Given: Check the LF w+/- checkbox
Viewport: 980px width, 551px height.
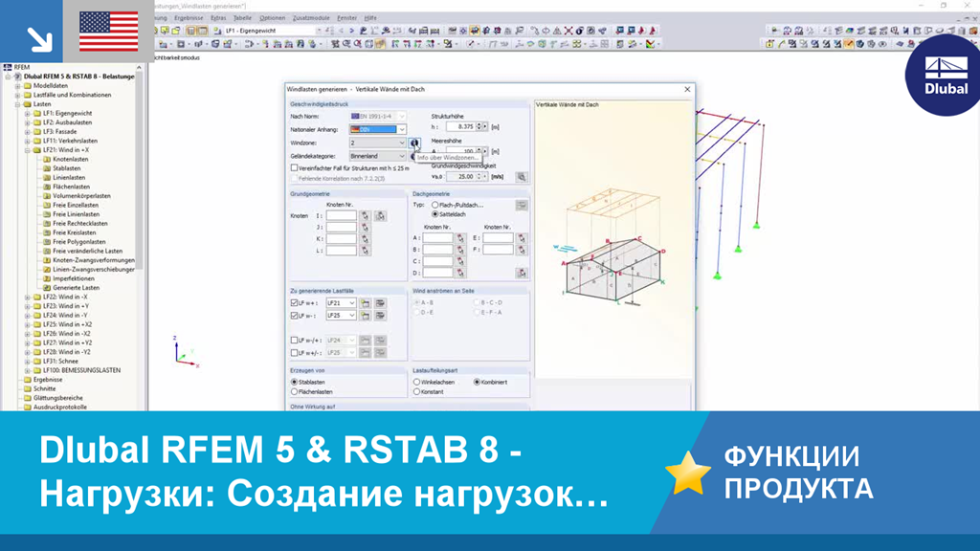Looking at the screenshot, I should pyautogui.click(x=294, y=353).
